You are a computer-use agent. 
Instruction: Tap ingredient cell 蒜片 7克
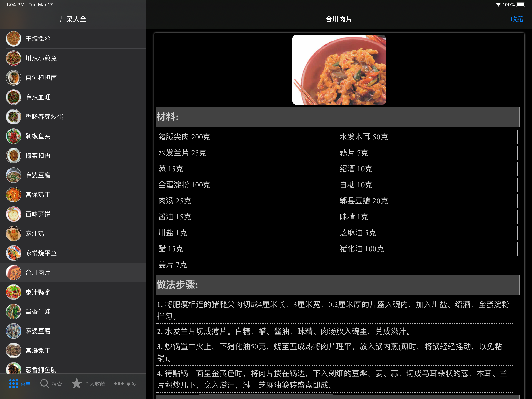(428, 153)
